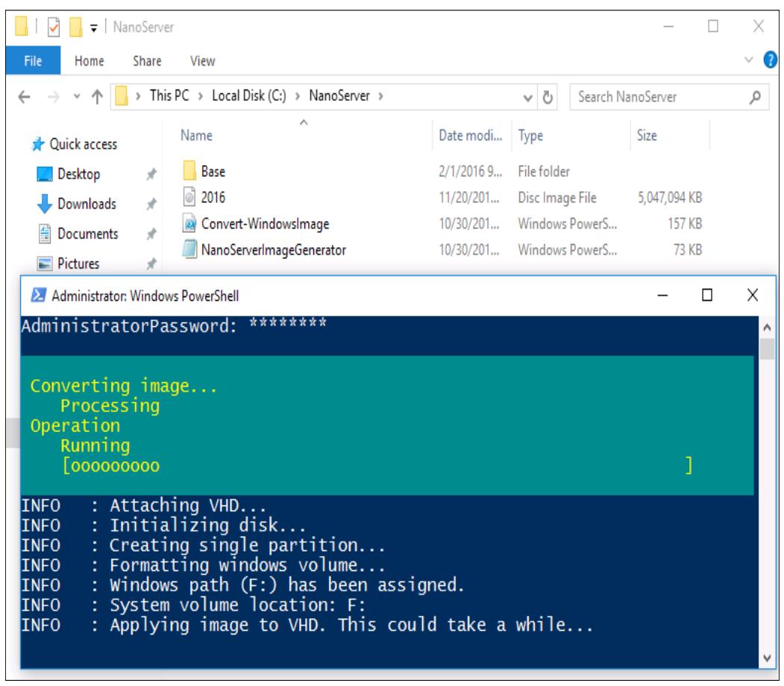Click the Search NanoServer input field

pyautogui.click(x=669, y=96)
